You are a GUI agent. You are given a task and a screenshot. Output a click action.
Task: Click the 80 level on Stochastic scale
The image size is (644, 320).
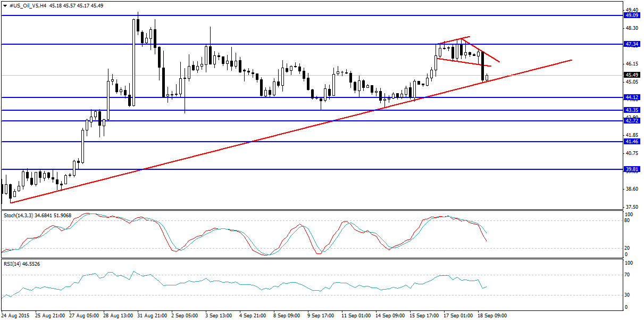[628, 220]
